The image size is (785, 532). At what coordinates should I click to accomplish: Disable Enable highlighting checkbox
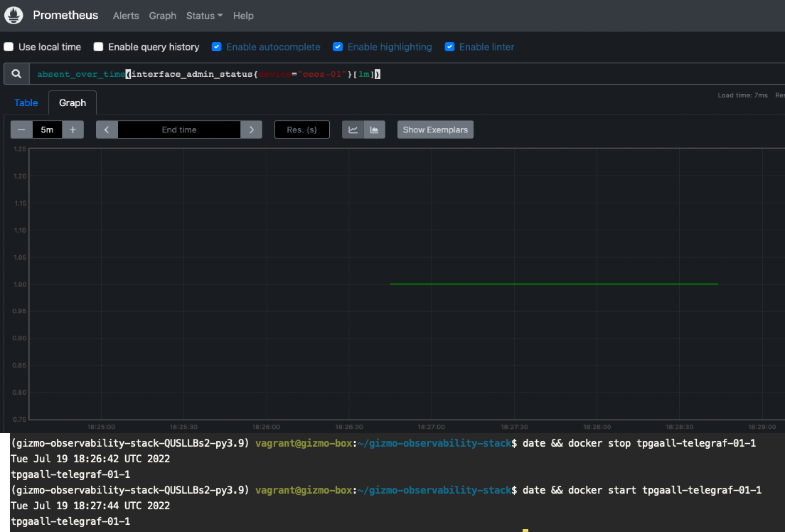(338, 47)
